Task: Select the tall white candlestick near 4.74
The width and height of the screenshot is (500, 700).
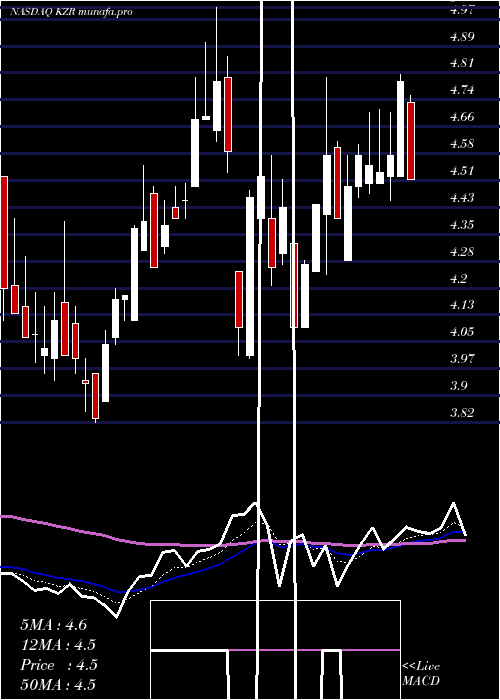Action: click(x=400, y=129)
